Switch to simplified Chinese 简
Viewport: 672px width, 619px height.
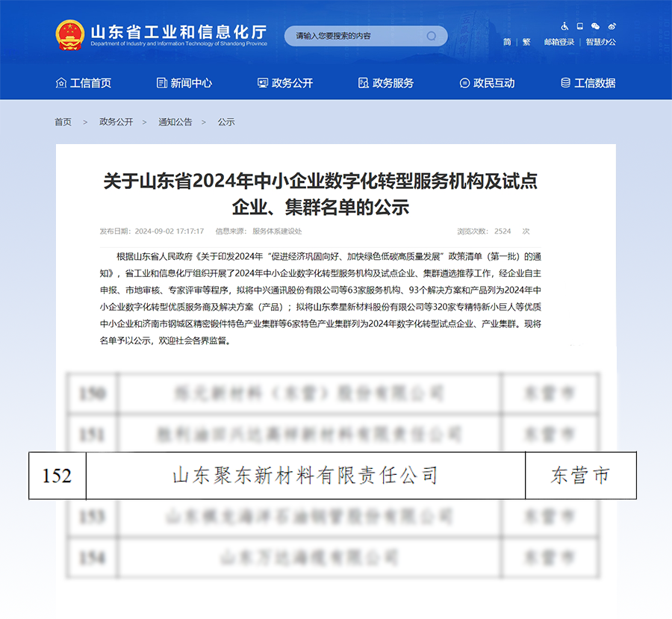tap(507, 42)
